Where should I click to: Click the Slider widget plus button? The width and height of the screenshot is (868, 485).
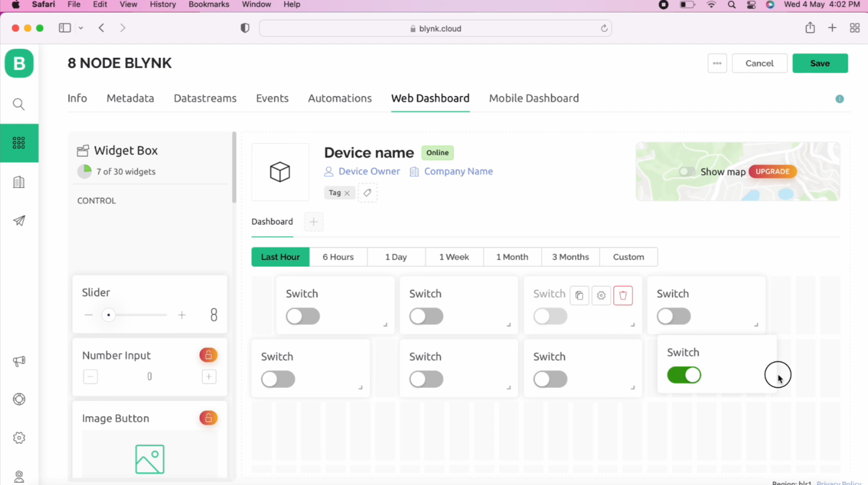click(x=182, y=315)
